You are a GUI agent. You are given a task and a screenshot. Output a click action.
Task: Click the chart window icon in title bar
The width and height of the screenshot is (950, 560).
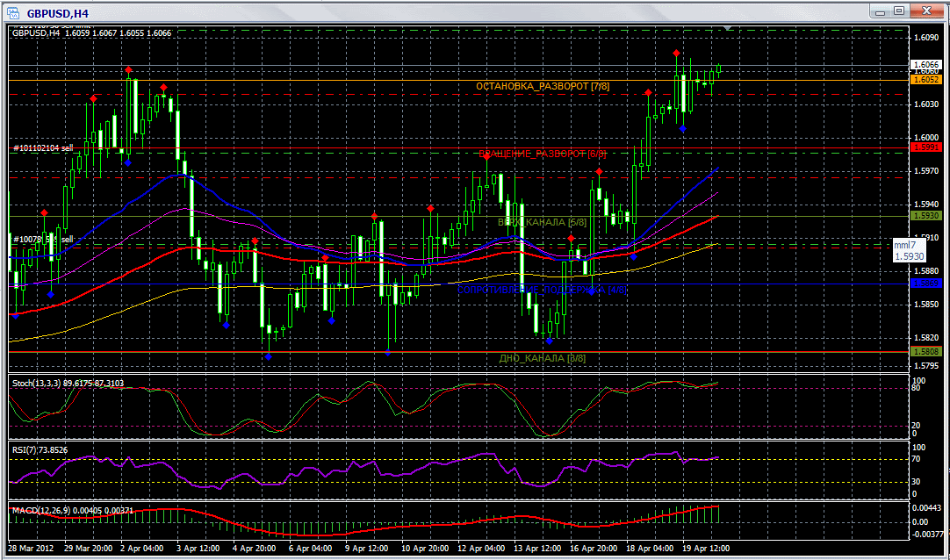pos(12,12)
